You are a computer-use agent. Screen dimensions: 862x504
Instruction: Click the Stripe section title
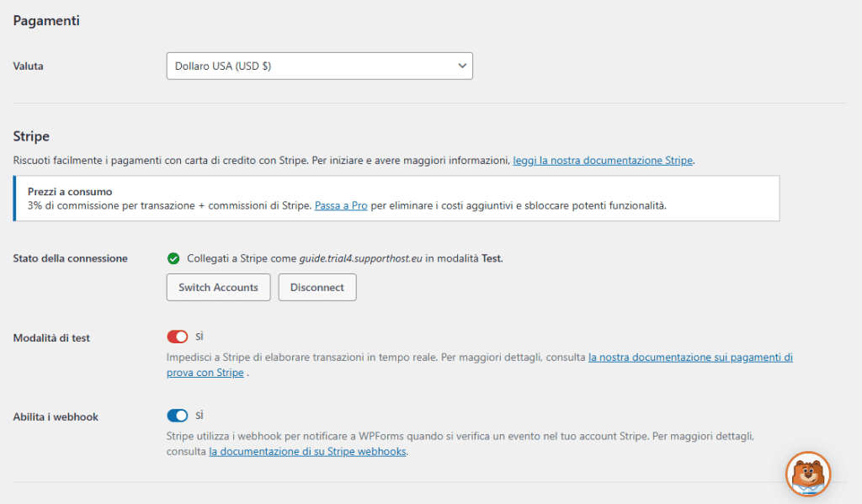pyautogui.click(x=30, y=135)
